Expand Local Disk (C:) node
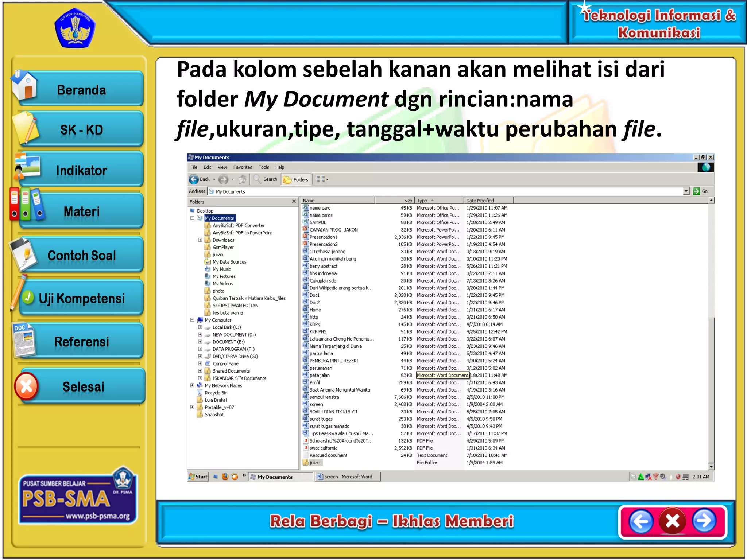Image resolution: width=747 pixels, height=560 pixels. pos(200,327)
